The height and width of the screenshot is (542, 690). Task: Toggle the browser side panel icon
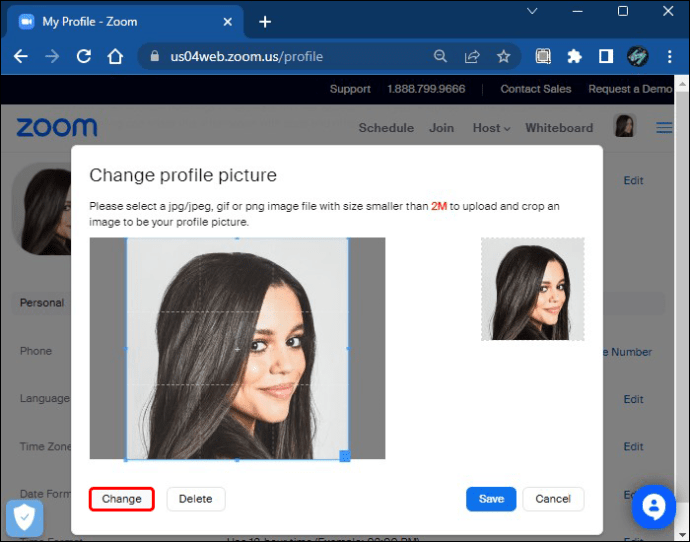tap(606, 56)
